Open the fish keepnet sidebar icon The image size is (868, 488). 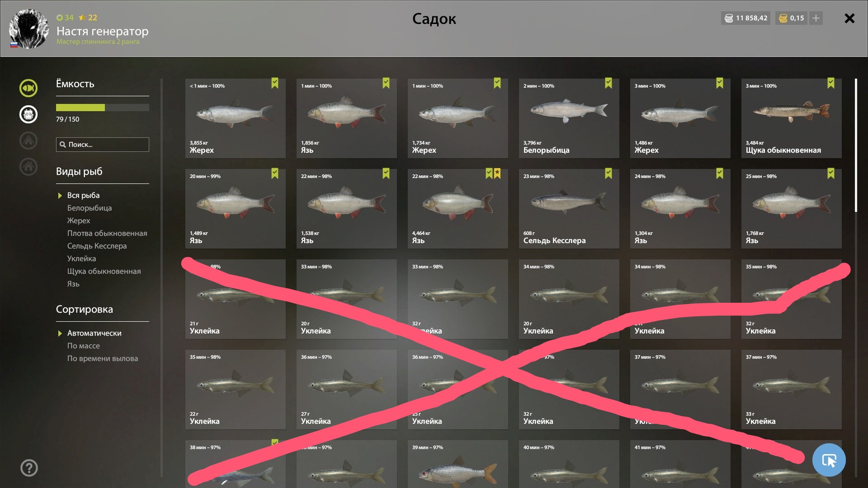point(28,88)
